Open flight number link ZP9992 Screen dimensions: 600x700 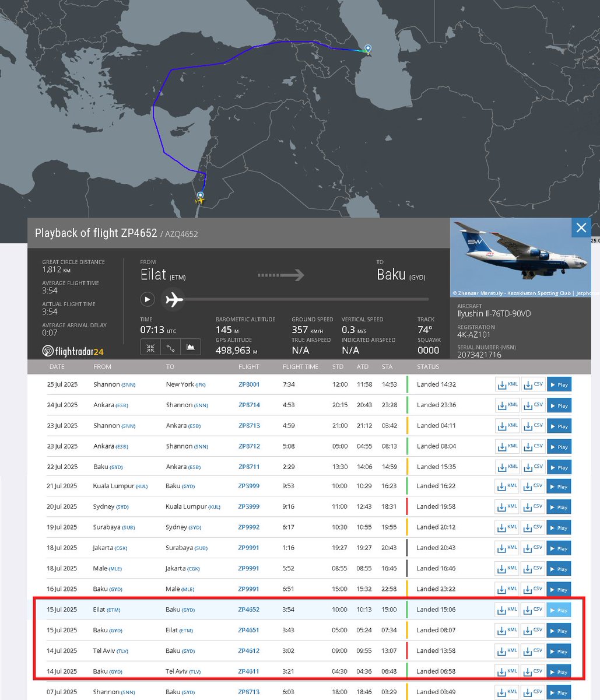point(249,527)
